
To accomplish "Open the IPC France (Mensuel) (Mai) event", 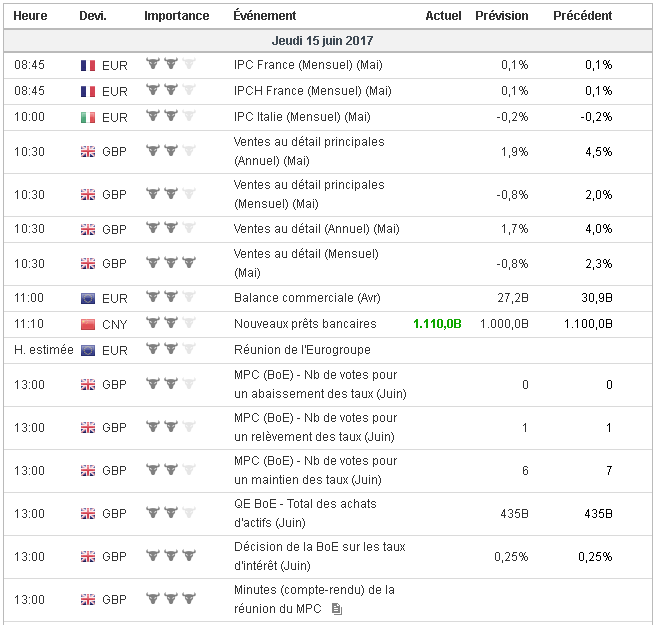I will coord(308,65).
